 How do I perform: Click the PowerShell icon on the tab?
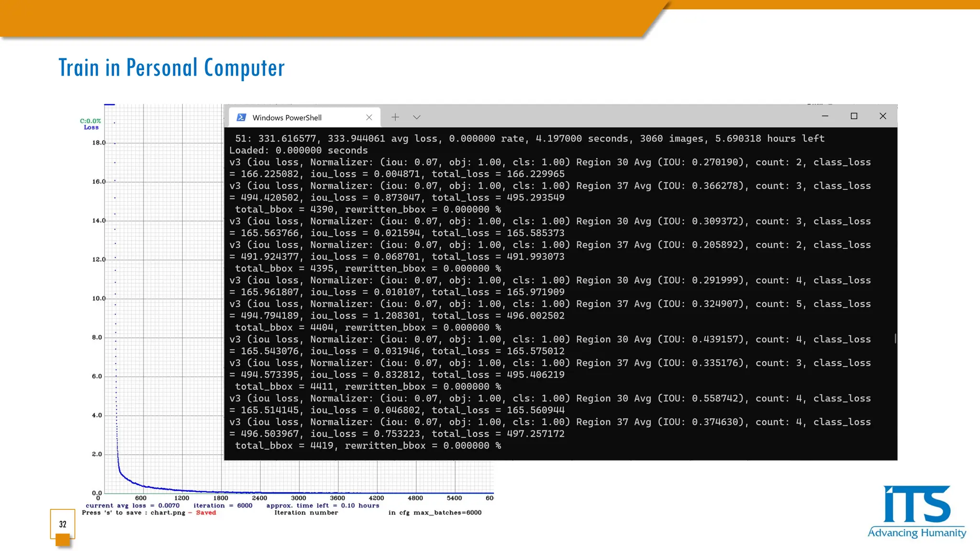pyautogui.click(x=242, y=117)
